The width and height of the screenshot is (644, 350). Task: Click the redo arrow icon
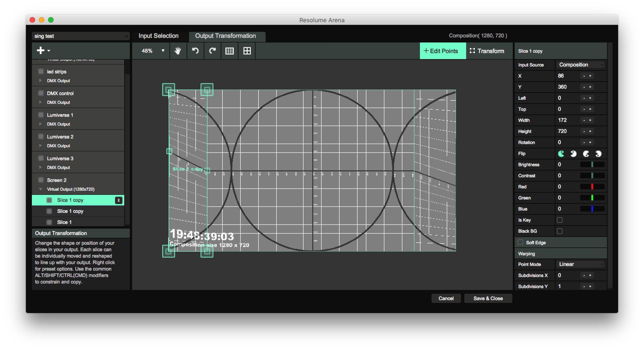click(213, 51)
